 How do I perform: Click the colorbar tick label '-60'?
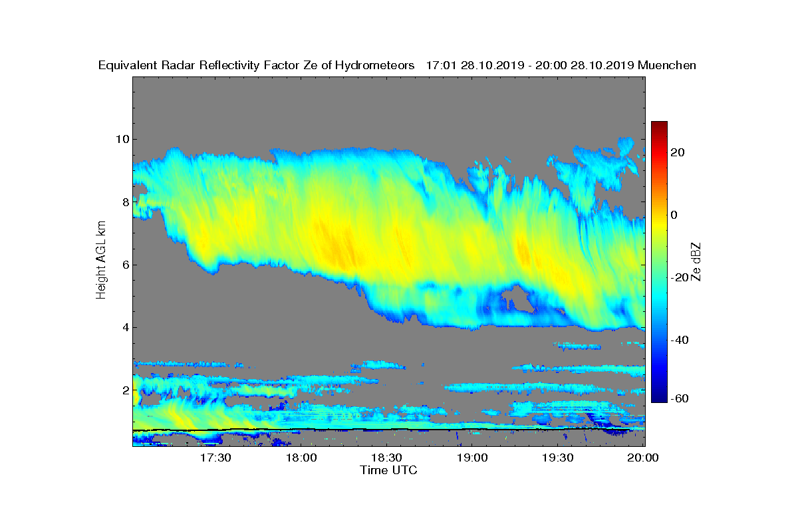[x=680, y=398]
